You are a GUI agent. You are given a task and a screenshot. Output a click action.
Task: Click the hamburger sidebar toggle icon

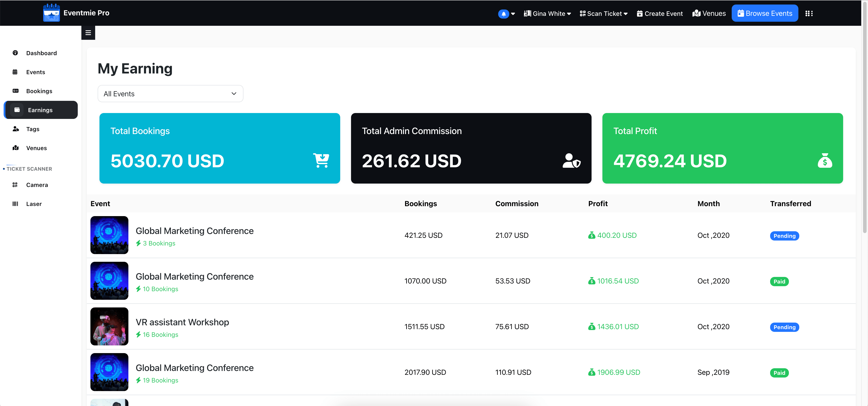click(88, 33)
